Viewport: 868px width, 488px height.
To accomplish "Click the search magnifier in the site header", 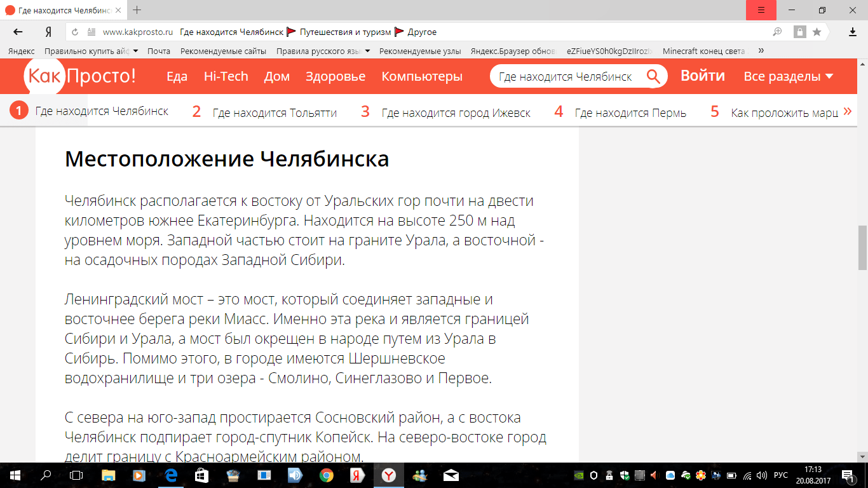I will (653, 77).
